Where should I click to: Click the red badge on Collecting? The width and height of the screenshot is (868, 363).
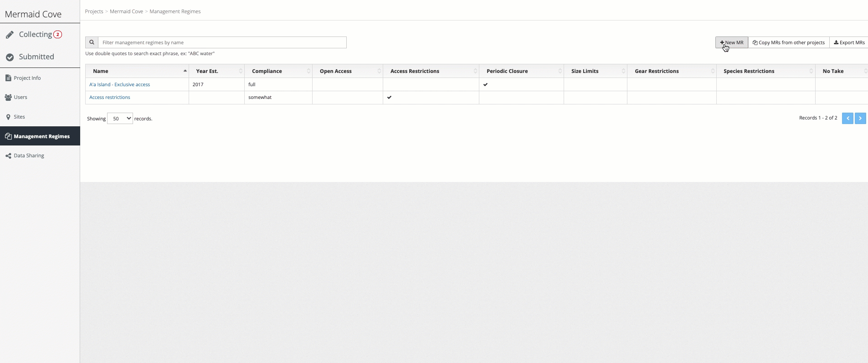58,34
